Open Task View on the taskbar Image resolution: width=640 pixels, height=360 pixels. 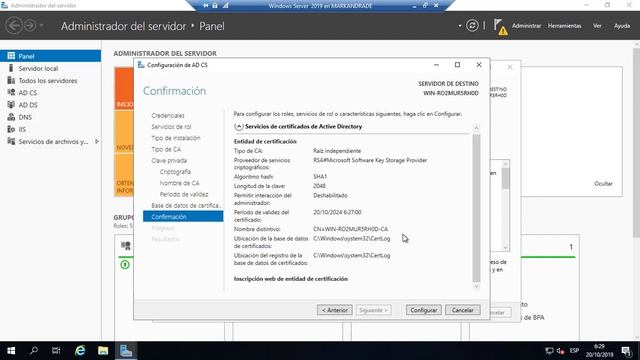[x=56, y=351]
